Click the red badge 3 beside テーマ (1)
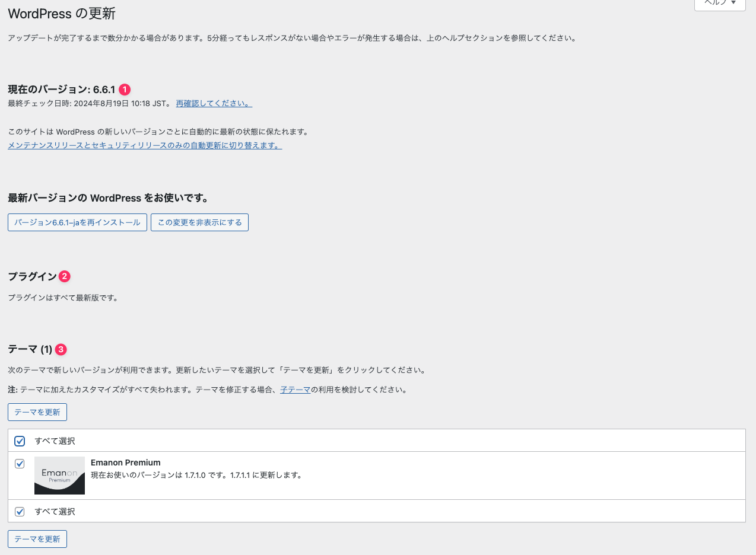The image size is (756, 555). point(61,350)
